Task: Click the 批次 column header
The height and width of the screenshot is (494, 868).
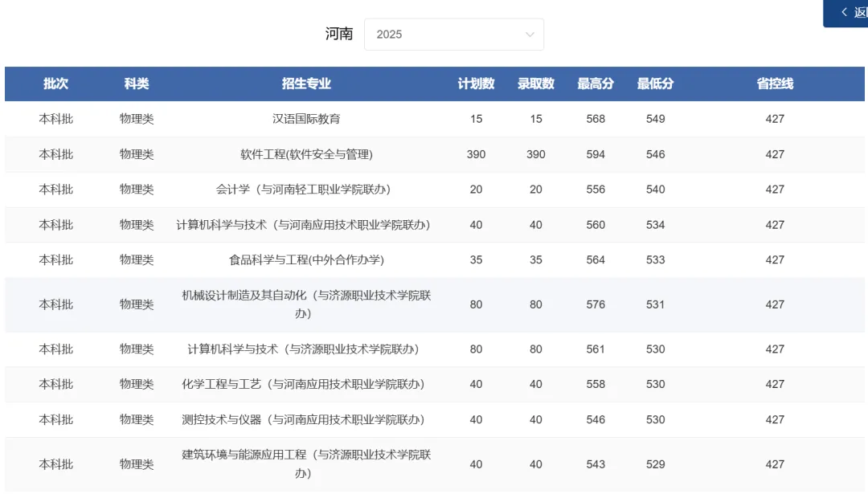Action: [56, 84]
